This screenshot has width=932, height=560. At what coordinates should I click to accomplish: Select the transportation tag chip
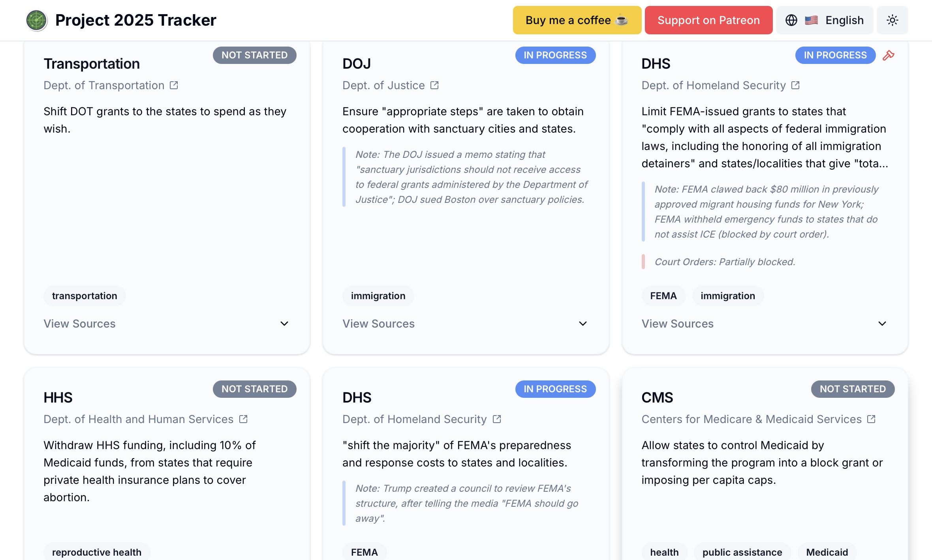(x=85, y=296)
